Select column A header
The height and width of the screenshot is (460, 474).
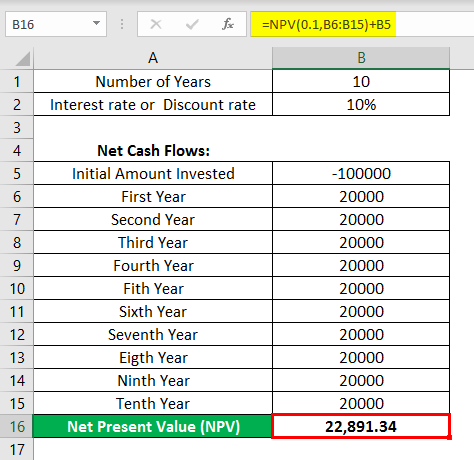point(153,58)
